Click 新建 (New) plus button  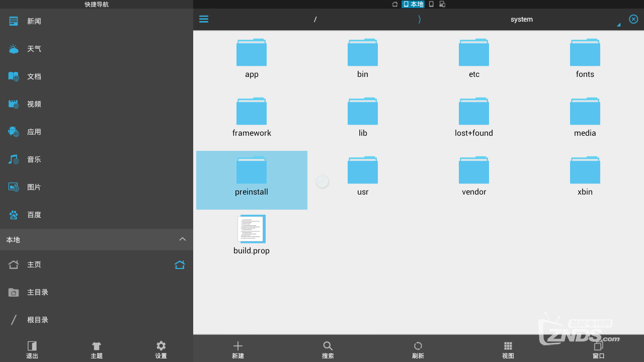pos(238,349)
